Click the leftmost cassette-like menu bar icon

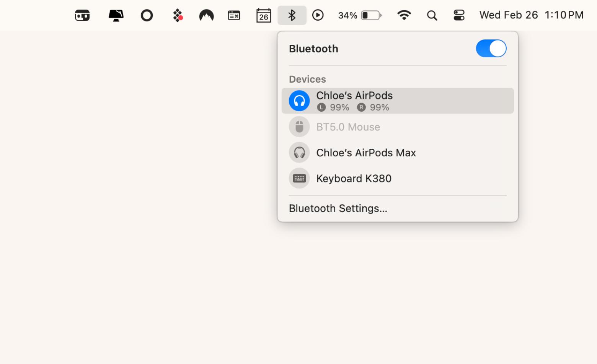pyautogui.click(x=82, y=15)
